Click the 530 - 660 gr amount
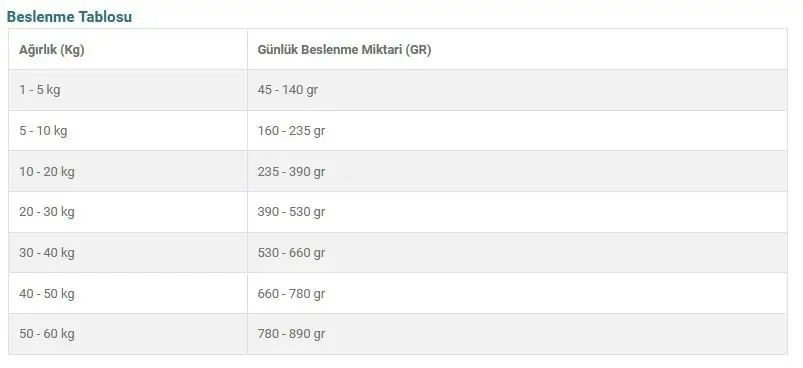803x368 pixels. click(291, 252)
